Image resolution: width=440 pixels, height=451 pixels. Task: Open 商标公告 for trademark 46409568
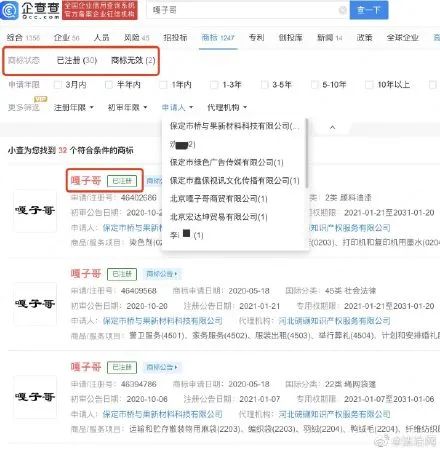(x=162, y=274)
